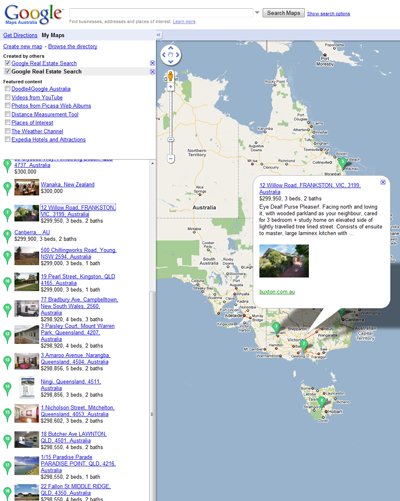Open Distance Measurement Tool link
Screen dimensions: 400x501
pos(45,114)
